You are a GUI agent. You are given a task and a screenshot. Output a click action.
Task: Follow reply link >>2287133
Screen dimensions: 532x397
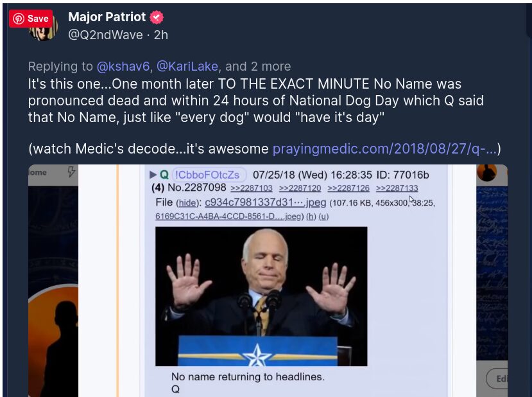tap(397, 188)
